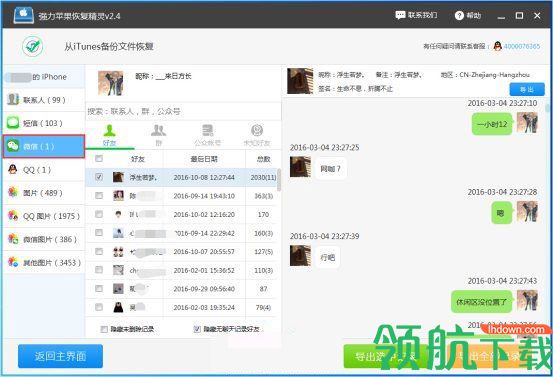The height and width of the screenshot is (377, 553).
Task: Open the 联系我们 chat icon
Action: 400,15
